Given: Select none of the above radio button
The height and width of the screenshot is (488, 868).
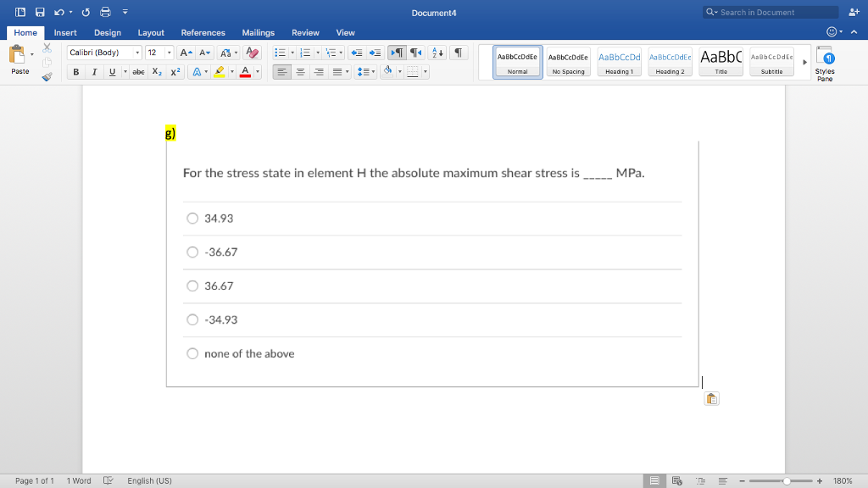Looking at the screenshot, I should tap(192, 353).
